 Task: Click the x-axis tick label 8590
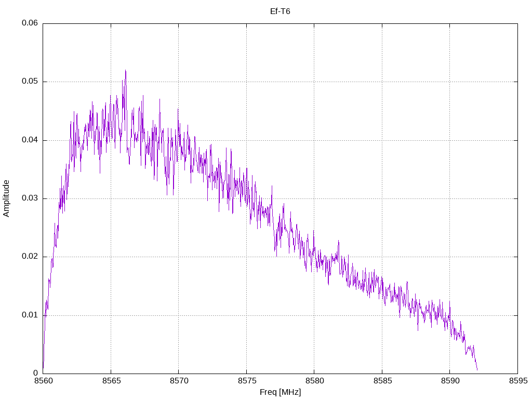point(450,381)
